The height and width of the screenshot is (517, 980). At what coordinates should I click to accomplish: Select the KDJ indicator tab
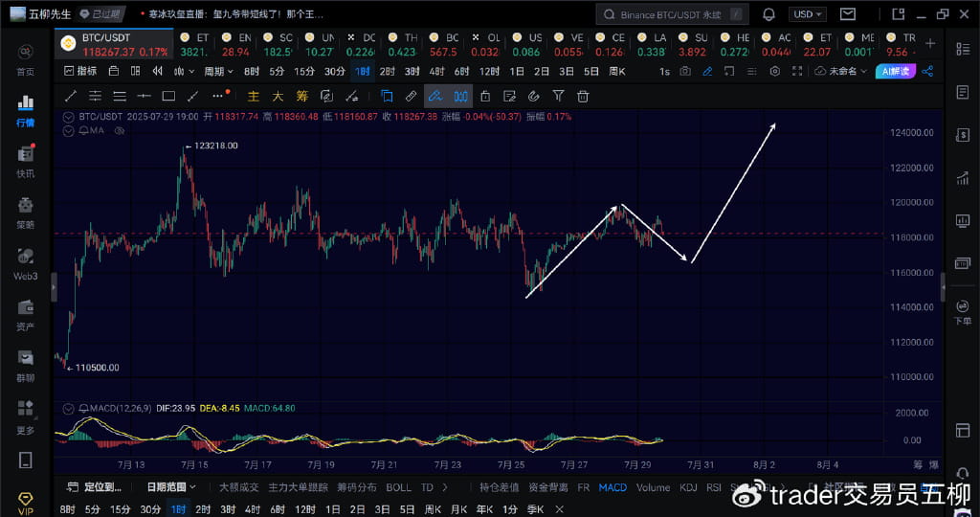[688, 487]
